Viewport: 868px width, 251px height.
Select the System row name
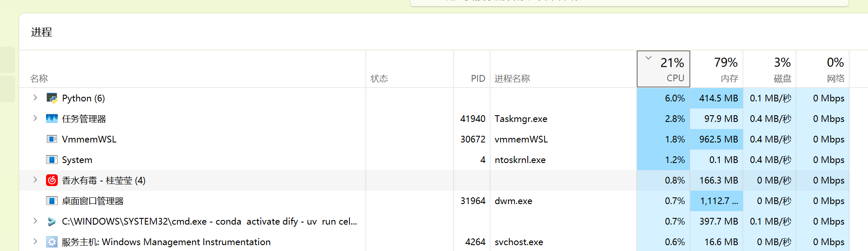click(77, 160)
